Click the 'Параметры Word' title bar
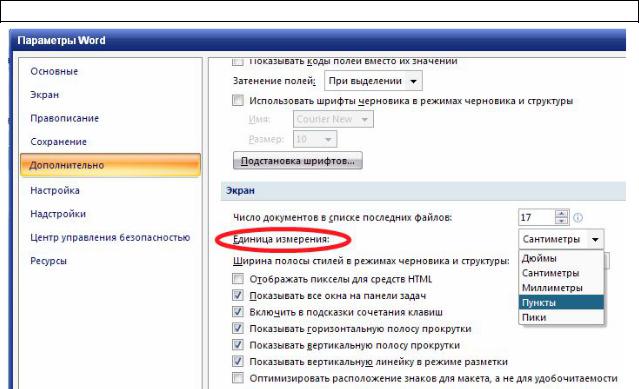 tap(318, 40)
